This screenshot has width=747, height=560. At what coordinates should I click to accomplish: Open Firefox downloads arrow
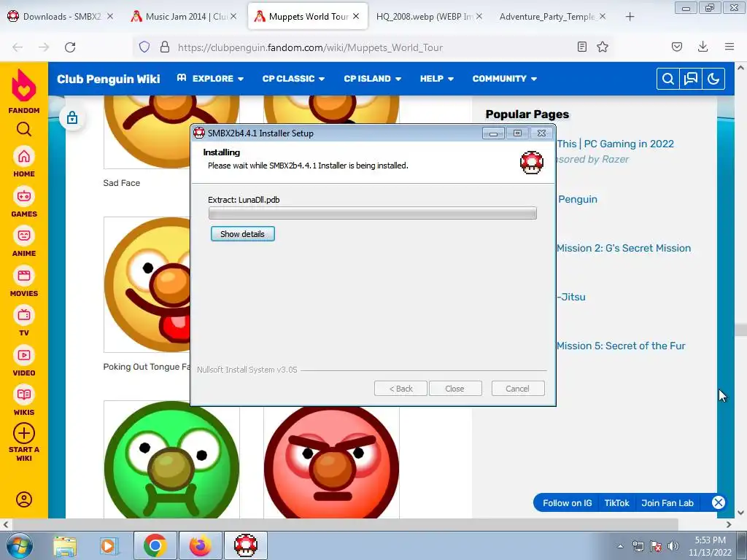(703, 47)
